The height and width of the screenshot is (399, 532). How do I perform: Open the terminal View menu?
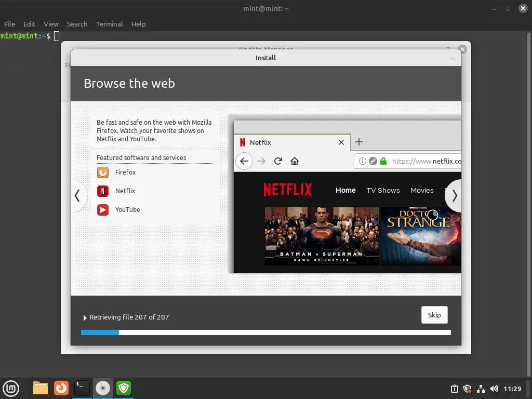[51, 24]
